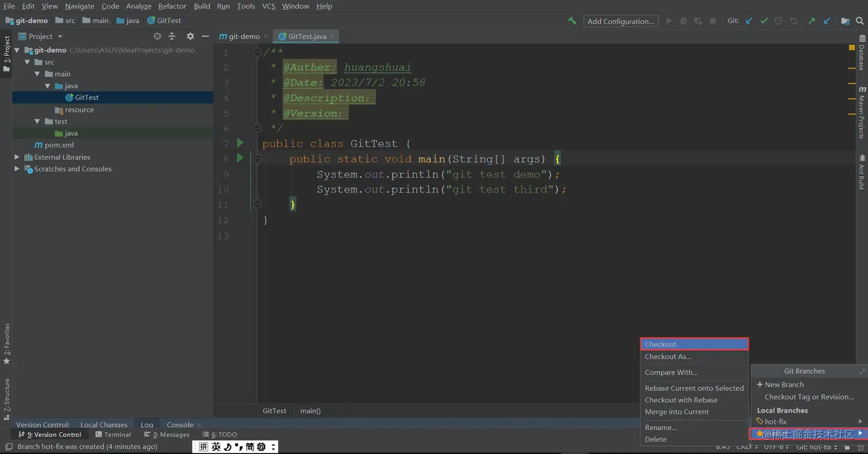Open the Ant Build side tool window
The width and height of the screenshot is (868, 454).
[x=862, y=172]
